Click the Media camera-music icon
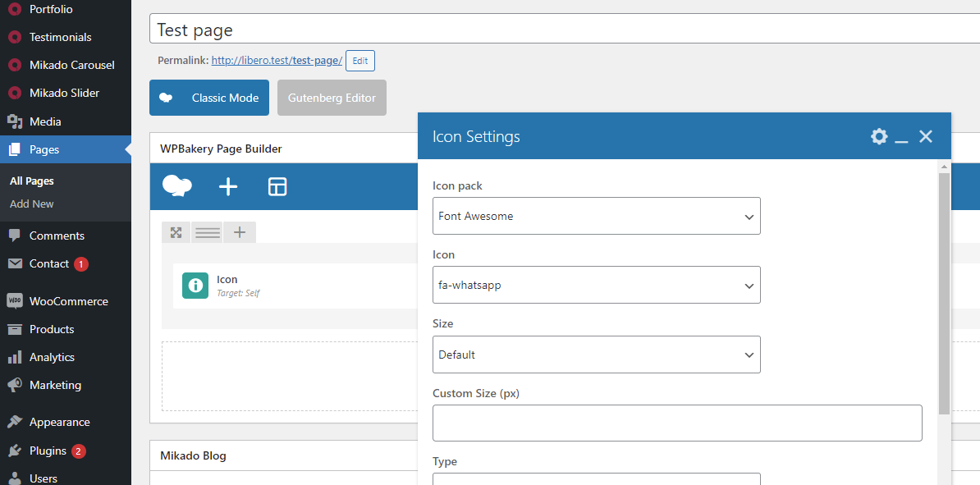Screen dimensions: 980x485 tap(15, 121)
